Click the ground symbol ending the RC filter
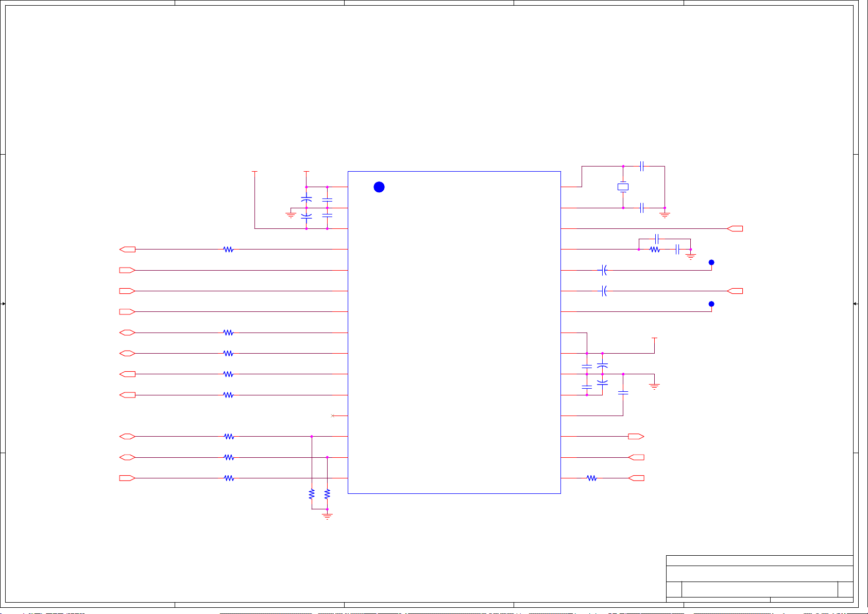 [691, 255]
